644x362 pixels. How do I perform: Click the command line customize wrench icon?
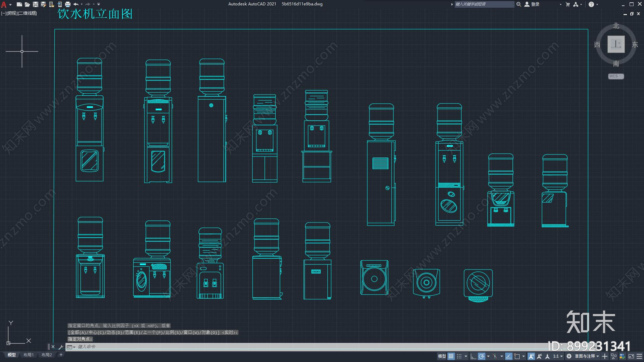[x=61, y=347]
